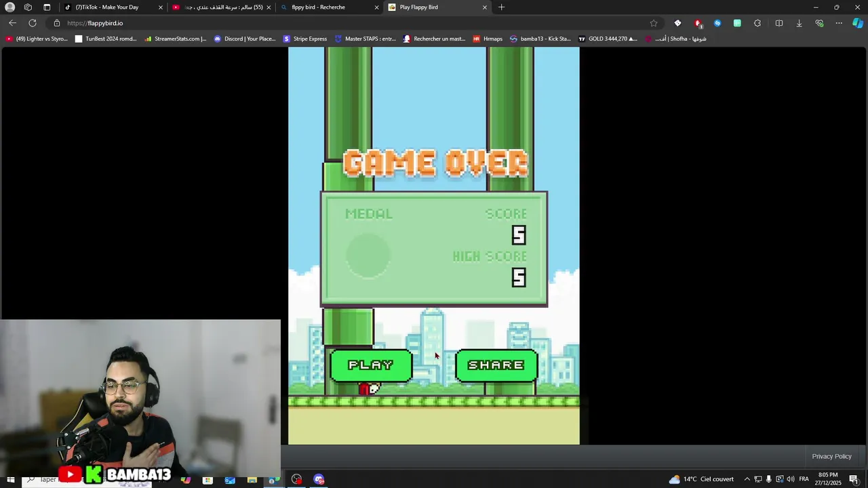Open the red extension with badge 1
868x488 pixels.
698,23
